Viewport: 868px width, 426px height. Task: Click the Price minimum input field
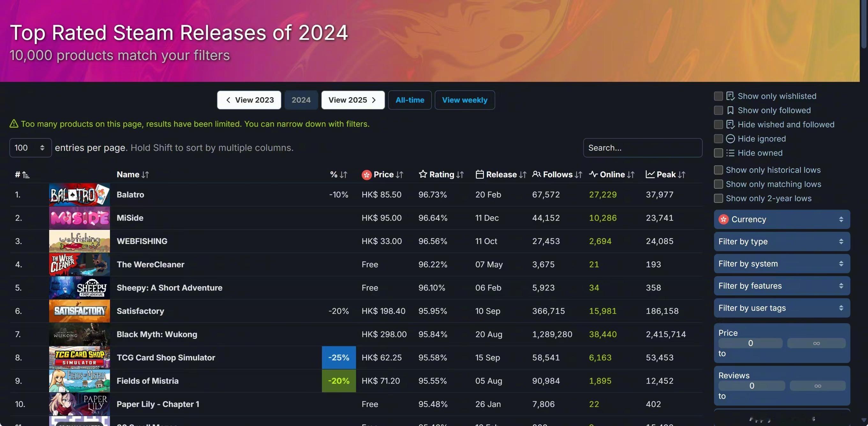pyautogui.click(x=750, y=343)
